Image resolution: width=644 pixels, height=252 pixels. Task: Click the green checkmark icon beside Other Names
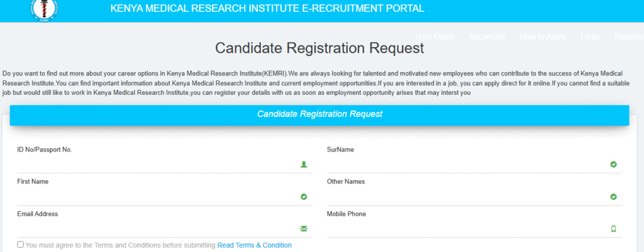click(x=613, y=197)
